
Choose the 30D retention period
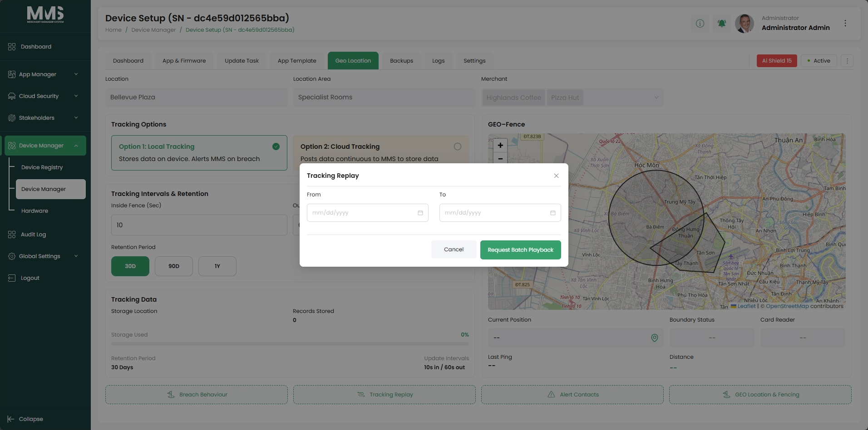[x=130, y=266]
